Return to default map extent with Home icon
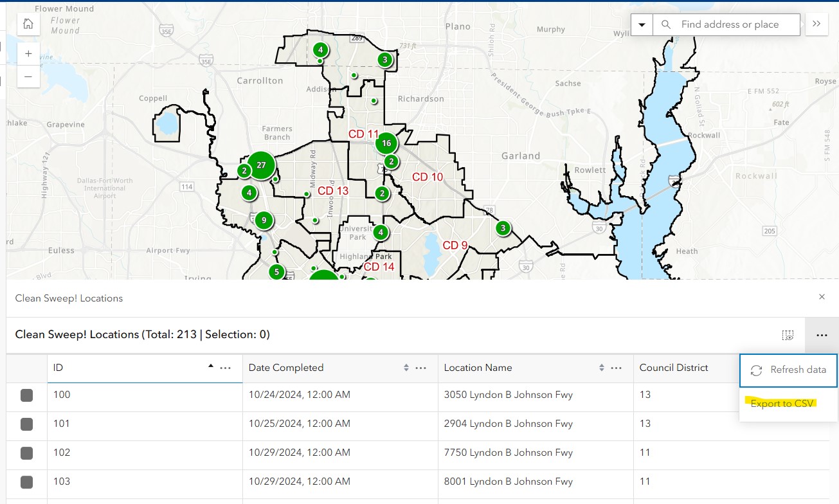Viewport: 839px width, 504px height. point(27,23)
